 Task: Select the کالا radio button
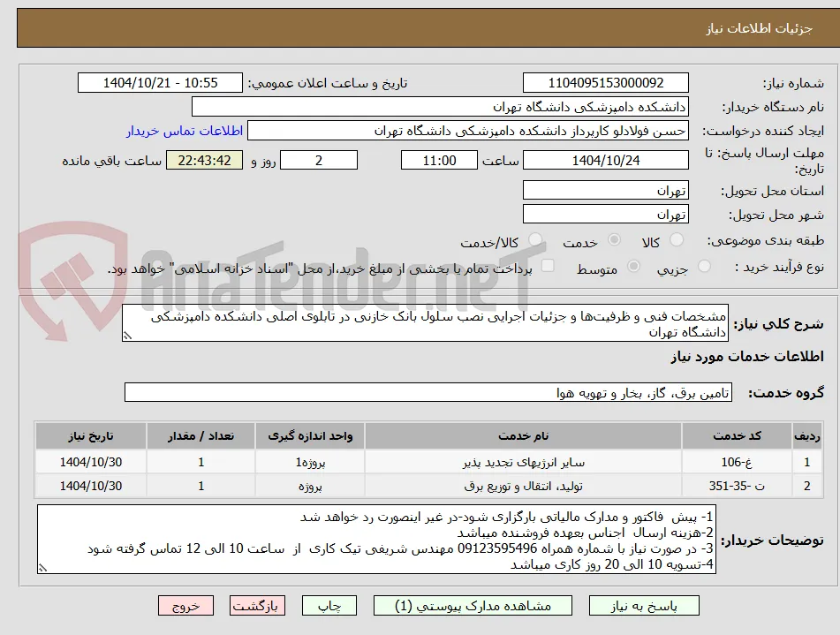click(677, 240)
